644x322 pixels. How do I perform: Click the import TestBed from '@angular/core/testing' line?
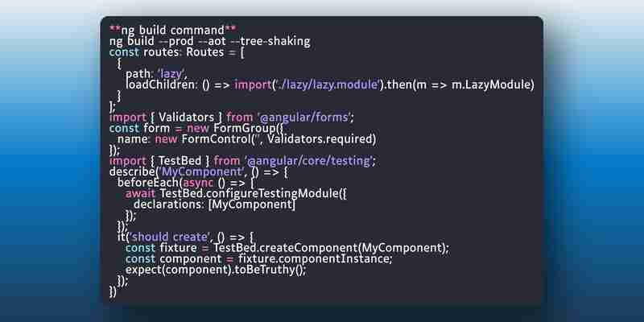click(242, 160)
